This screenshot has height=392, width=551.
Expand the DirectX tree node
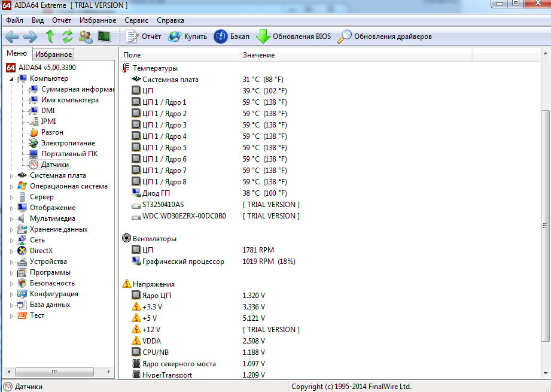[11, 251]
